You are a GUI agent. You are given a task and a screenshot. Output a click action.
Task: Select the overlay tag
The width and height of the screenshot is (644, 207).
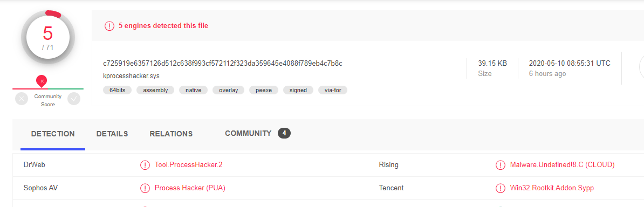pos(228,90)
